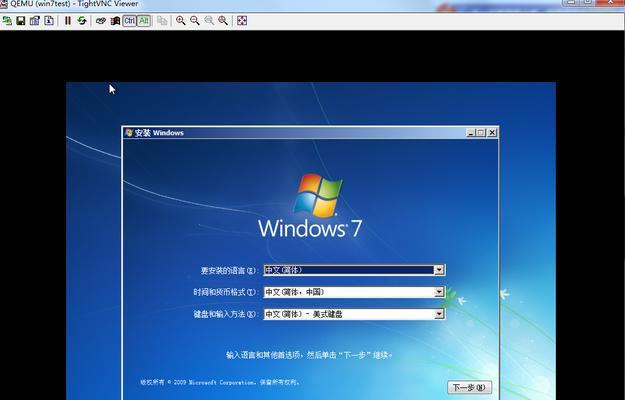The height and width of the screenshot is (400, 625).
Task: Click the 时间和货币格式 label
Action: [226, 292]
